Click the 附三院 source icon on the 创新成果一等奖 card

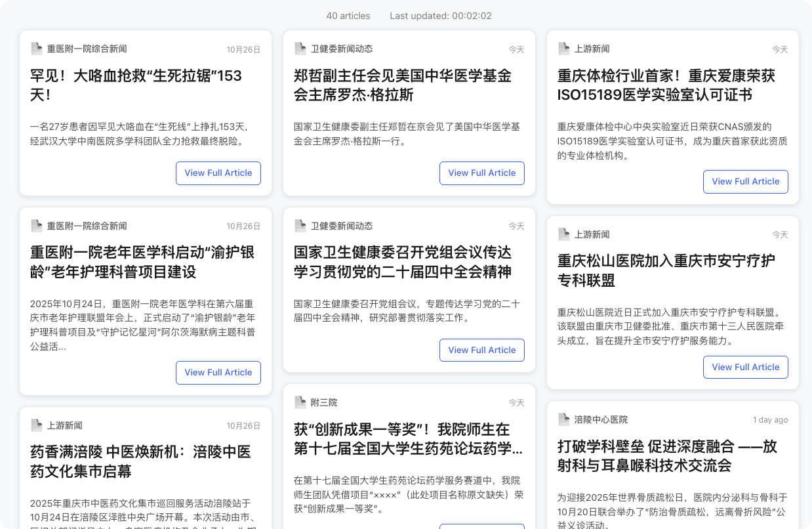[x=300, y=402]
